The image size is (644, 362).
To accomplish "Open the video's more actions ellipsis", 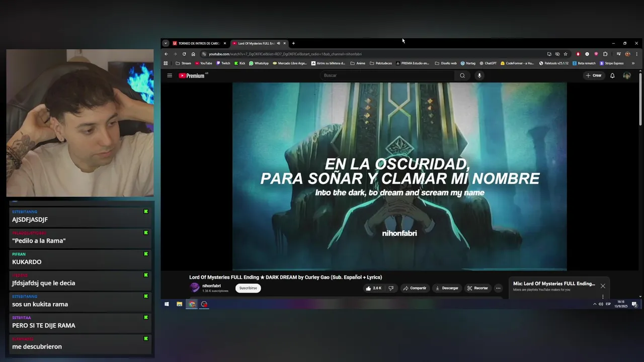I will pos(498,288).
